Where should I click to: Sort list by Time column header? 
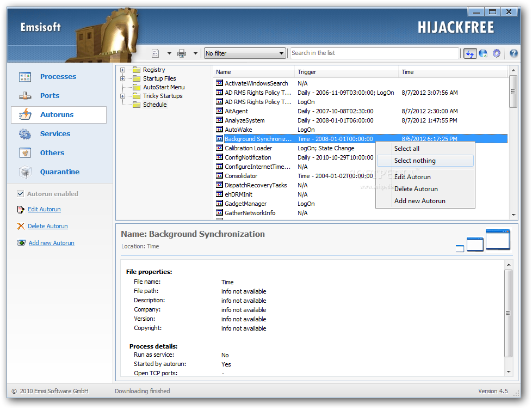(453, 72)
